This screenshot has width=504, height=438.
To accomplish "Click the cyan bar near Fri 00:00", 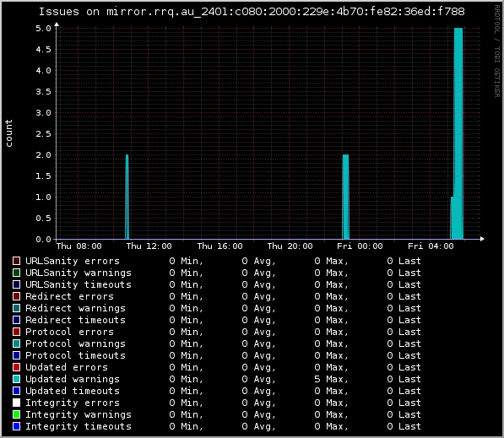I will click(346, 197).
